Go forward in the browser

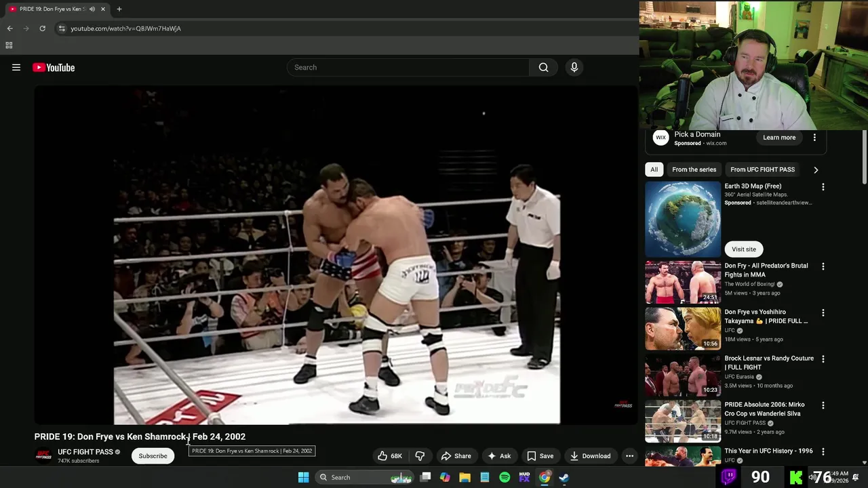[x=26, y=28]
